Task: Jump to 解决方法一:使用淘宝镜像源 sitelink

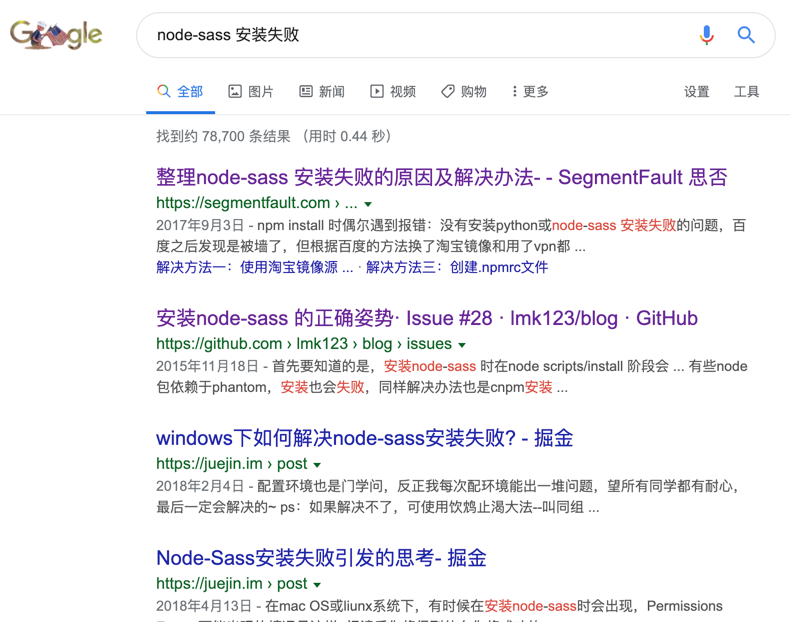Action: [x=254, y=267]
